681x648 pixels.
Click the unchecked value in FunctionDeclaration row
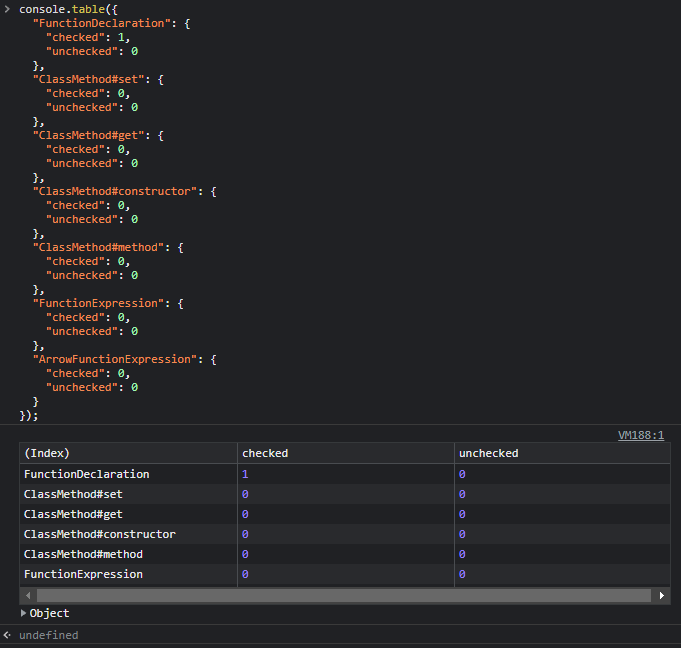click(462, 474)
